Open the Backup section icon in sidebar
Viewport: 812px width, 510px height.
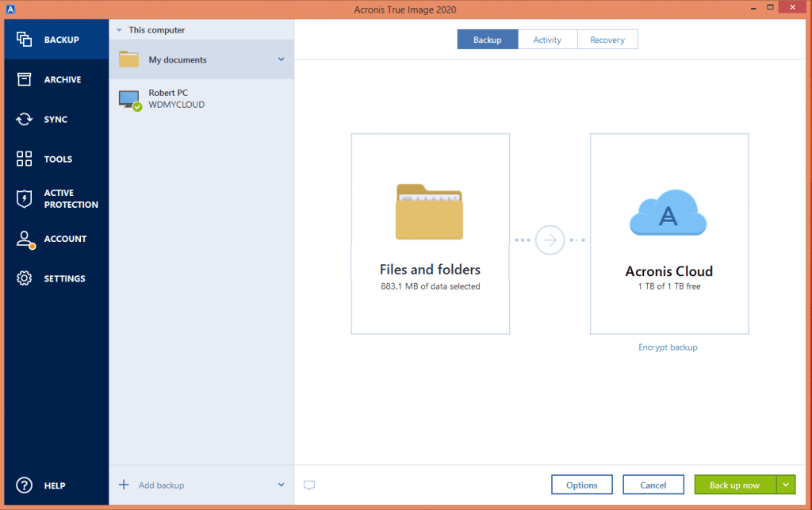24,40
